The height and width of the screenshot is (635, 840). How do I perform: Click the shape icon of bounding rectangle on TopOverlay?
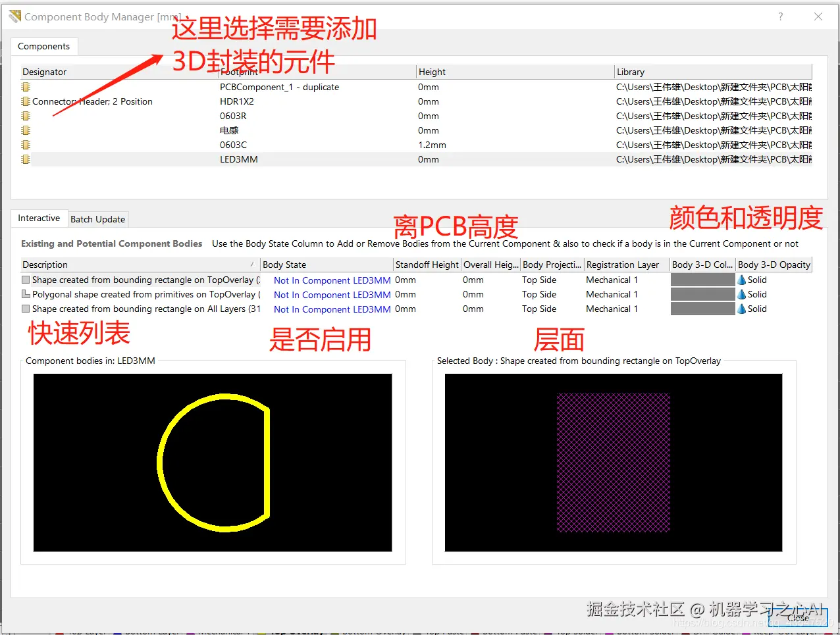tap(26, 280)
